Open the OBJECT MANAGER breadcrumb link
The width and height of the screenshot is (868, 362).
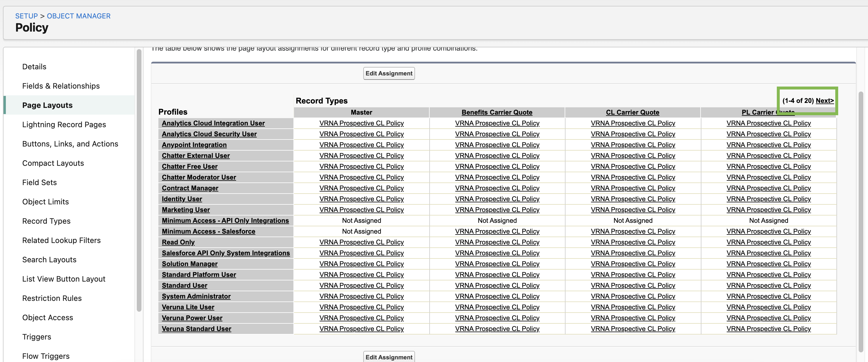(79, 16)
